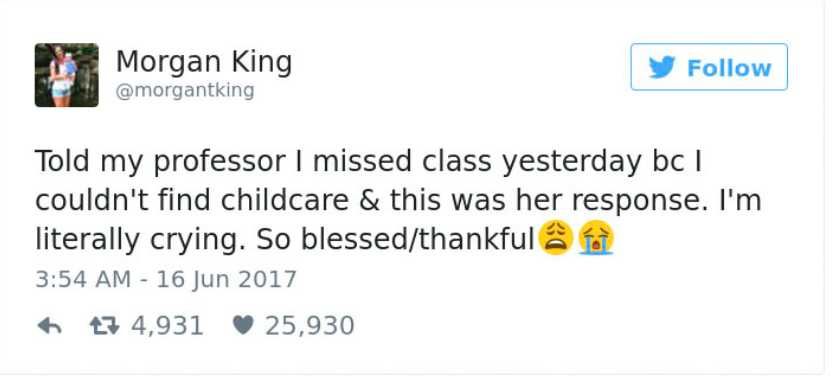
Task: Open the Morgan King display name link
Action: (204, 63)
